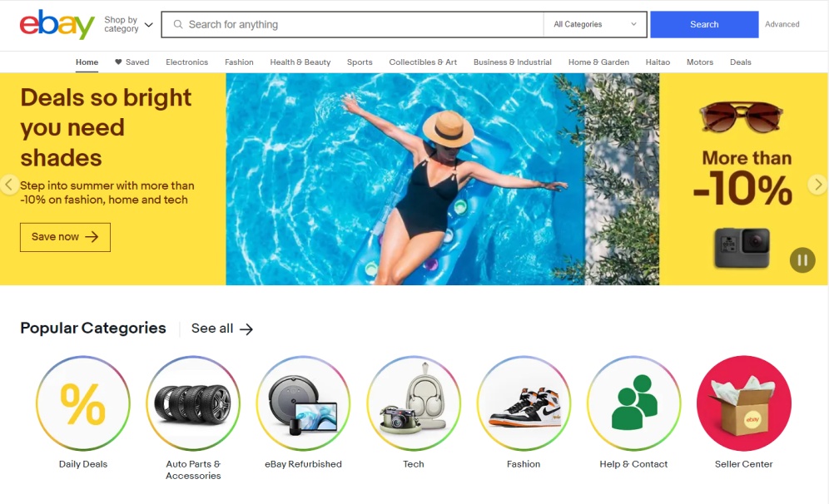
Task: Open the Motors menu
Action: pos(700,62)
